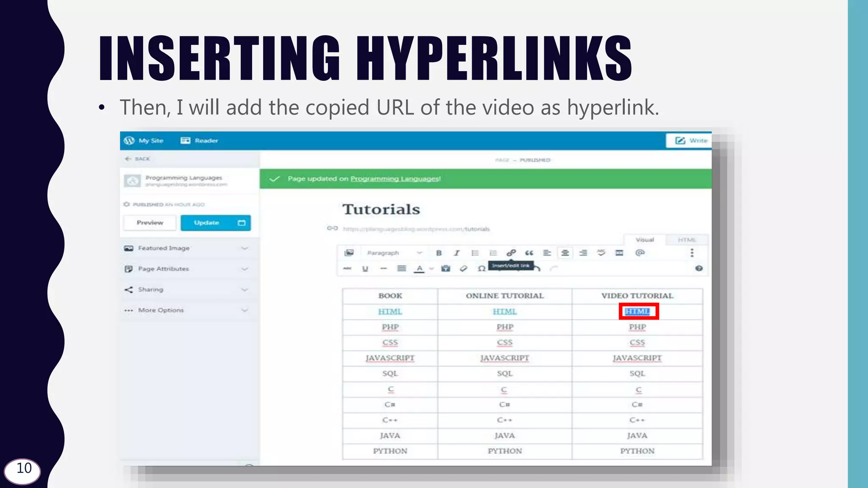Insert a numbered list

point(493,253)
